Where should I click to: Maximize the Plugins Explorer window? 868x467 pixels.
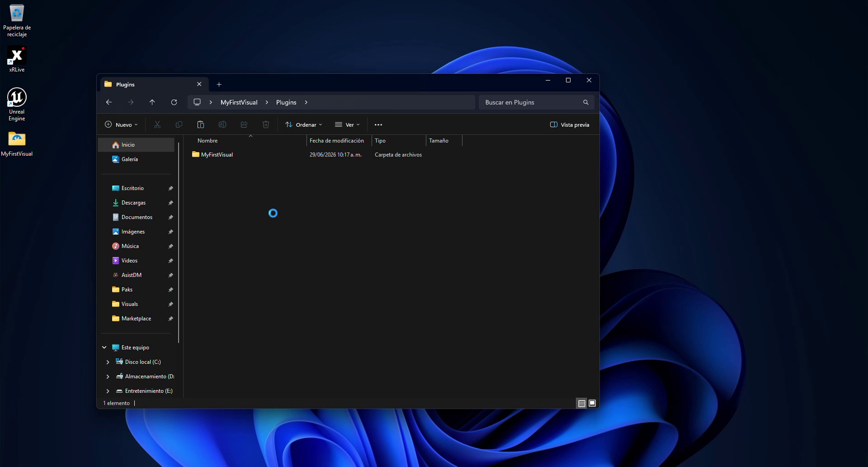pyautogui.click(x=568, y=80)
